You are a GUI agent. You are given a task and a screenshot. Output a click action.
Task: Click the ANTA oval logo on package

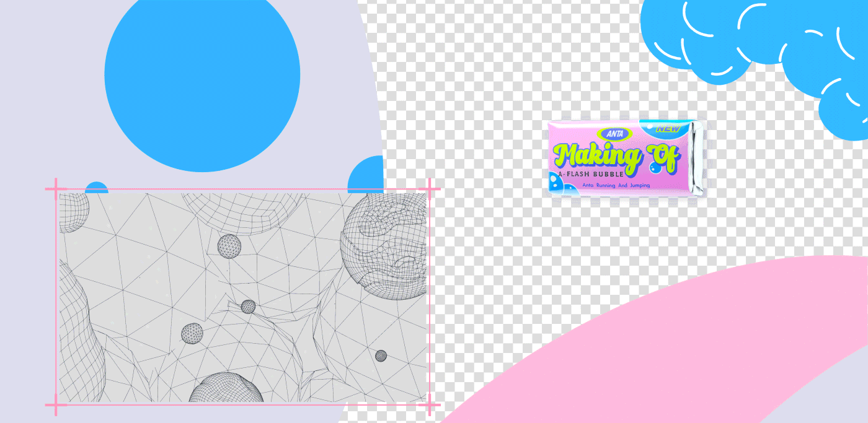point(614,134)
